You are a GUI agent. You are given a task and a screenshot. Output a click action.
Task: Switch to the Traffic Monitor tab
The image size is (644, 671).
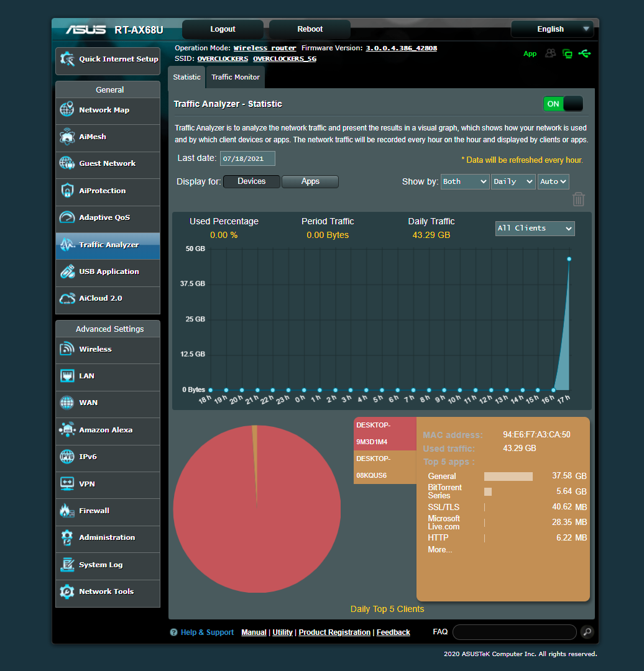[236, 77]
